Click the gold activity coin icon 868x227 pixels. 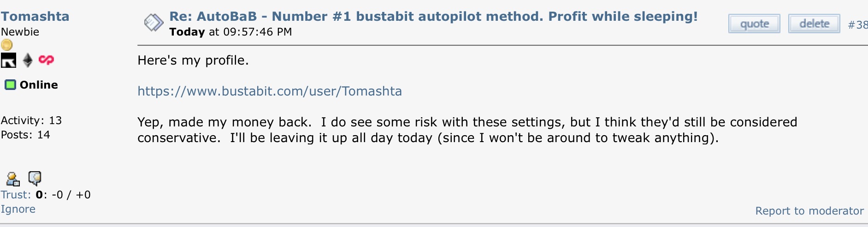[x=6, y=45]
